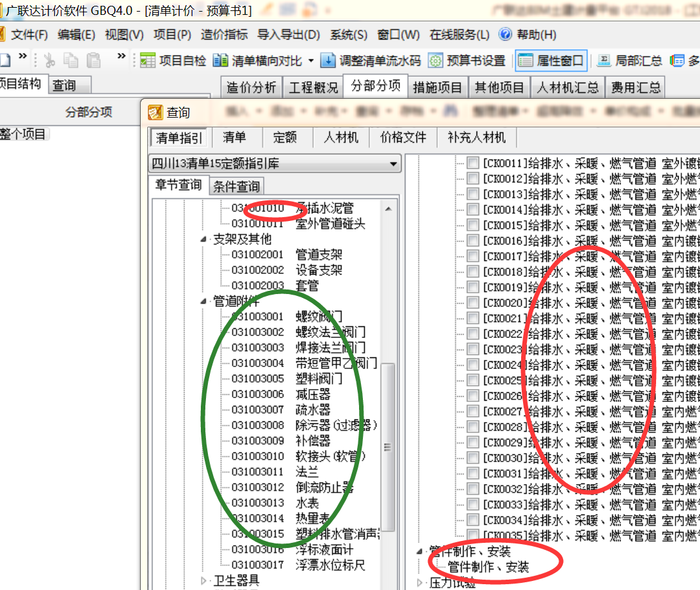Expand the 压力试验 node
Viewport: 700px width, 590px height.
click(x=420, y=582)
